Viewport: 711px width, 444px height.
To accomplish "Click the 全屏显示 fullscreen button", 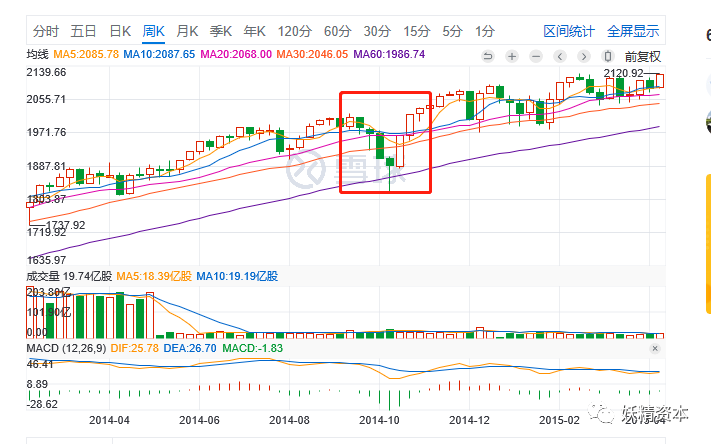I will pos(632,31).
